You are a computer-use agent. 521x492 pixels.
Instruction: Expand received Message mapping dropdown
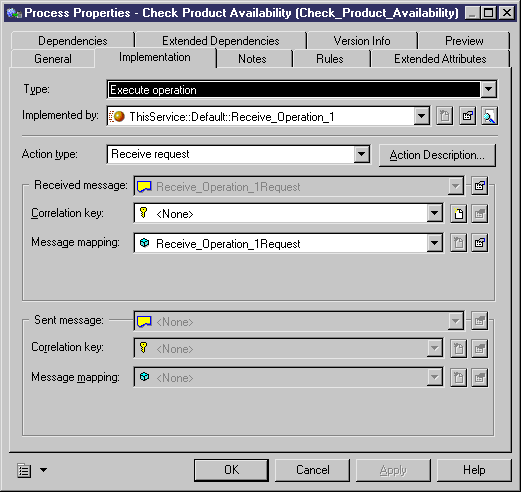[x=435, y=243]
